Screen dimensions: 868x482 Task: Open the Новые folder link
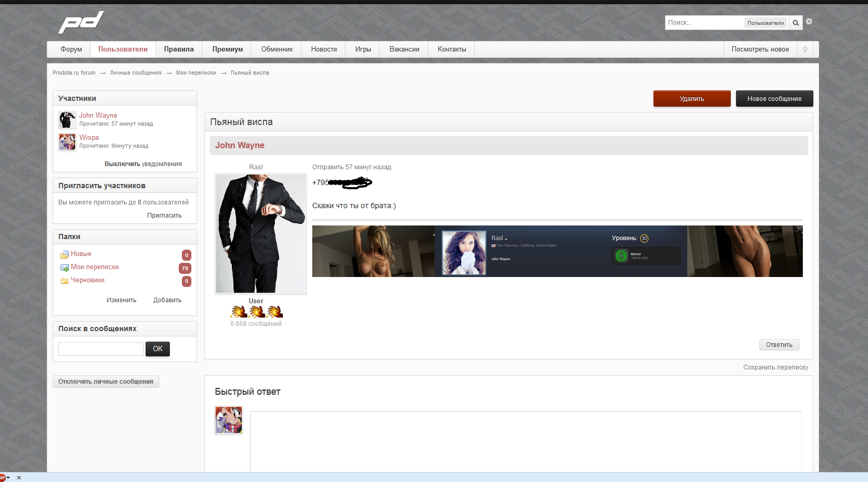click(x=81, y=254)
